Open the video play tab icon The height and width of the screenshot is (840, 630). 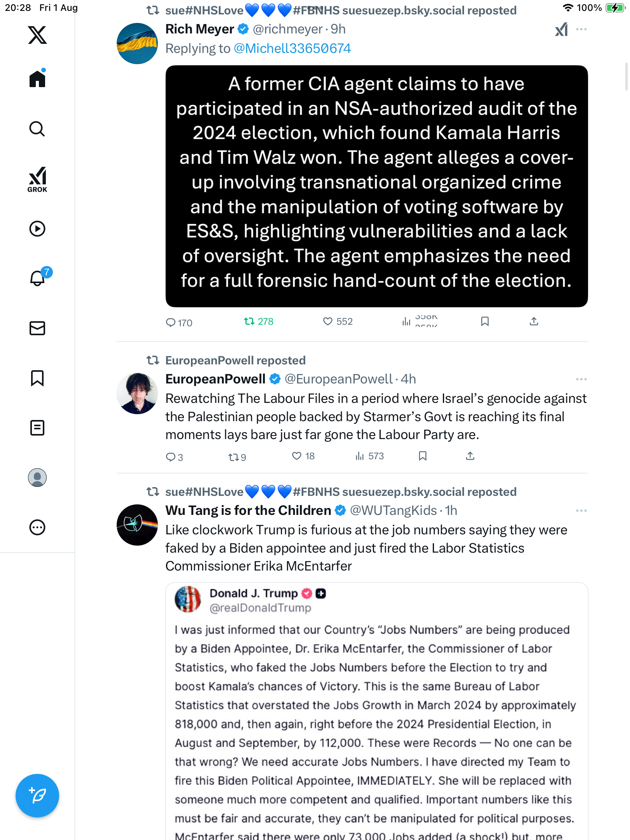[37, 229]
